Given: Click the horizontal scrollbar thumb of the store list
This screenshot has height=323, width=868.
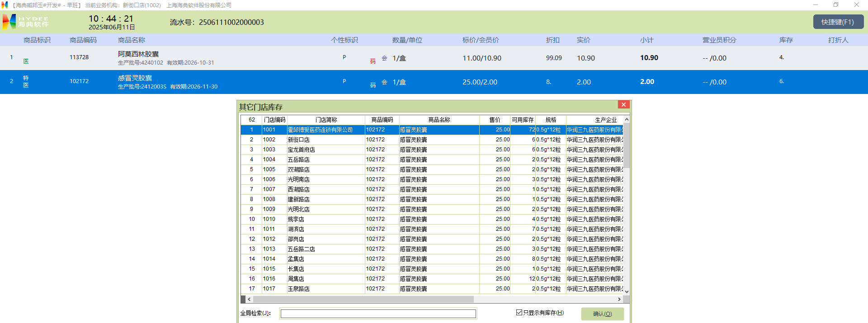Looking at the screenshot, I should 363,299.
